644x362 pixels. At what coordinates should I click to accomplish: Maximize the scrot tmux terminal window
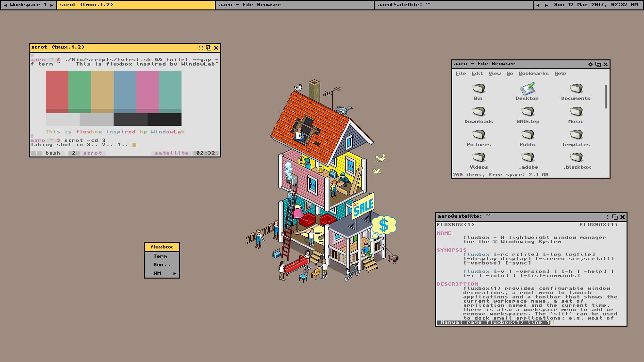coord(208,48)
